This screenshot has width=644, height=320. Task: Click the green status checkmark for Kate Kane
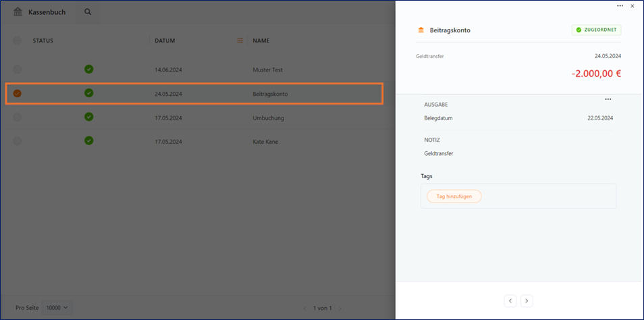(88, 140)
